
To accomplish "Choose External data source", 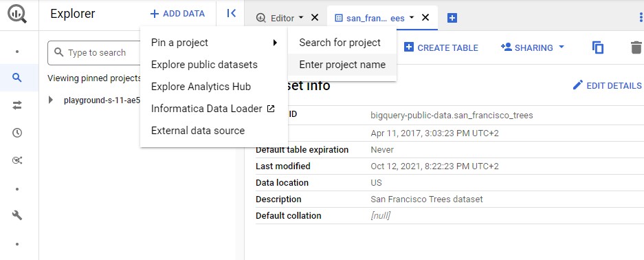I will [x=214, y=131].
